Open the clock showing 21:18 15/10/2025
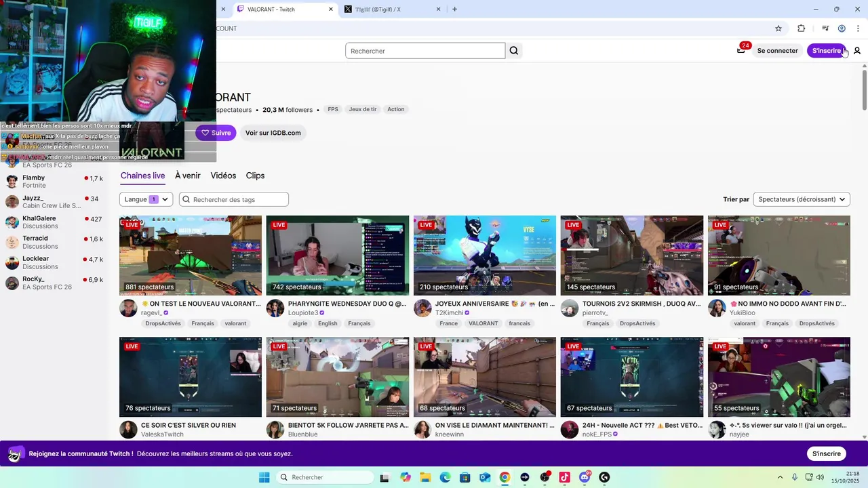Screen dimensions: 868x488 click(x=847, y=477)
